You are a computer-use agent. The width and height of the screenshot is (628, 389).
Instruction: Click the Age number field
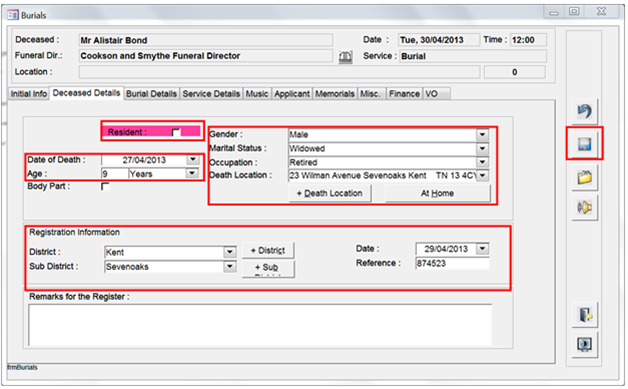(x=115, y=173)
